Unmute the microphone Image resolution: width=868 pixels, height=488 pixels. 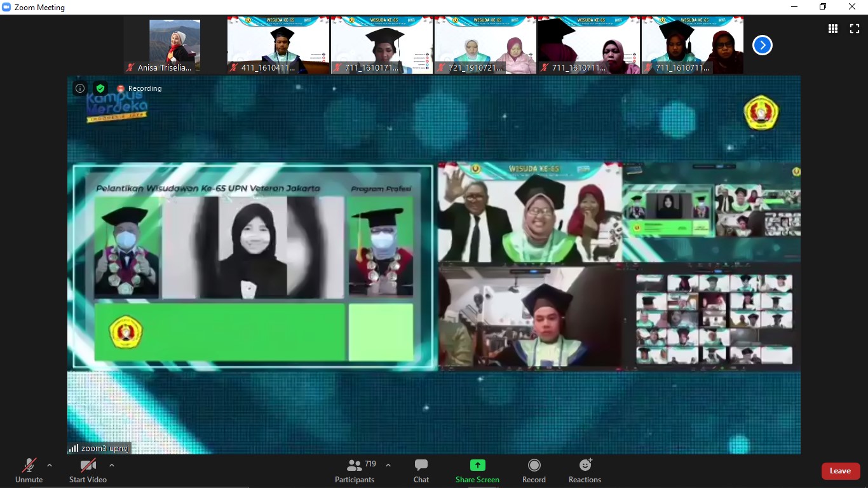29,471
